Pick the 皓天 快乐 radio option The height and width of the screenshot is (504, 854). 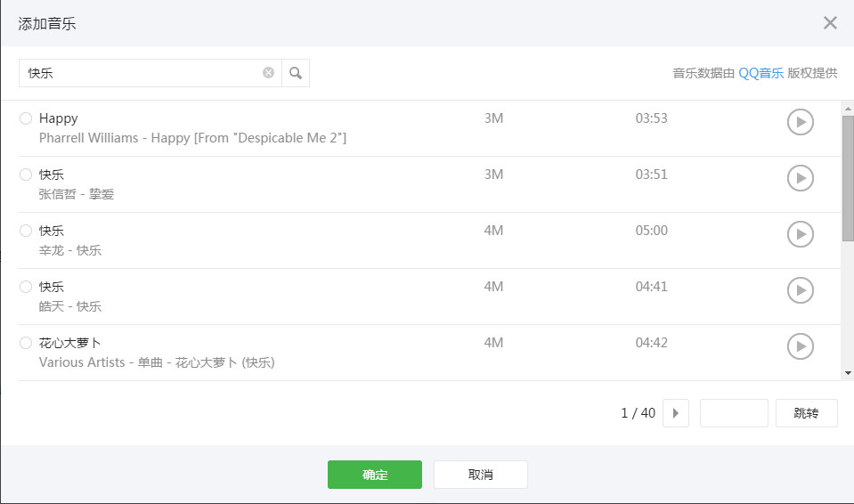pos(26,287)
